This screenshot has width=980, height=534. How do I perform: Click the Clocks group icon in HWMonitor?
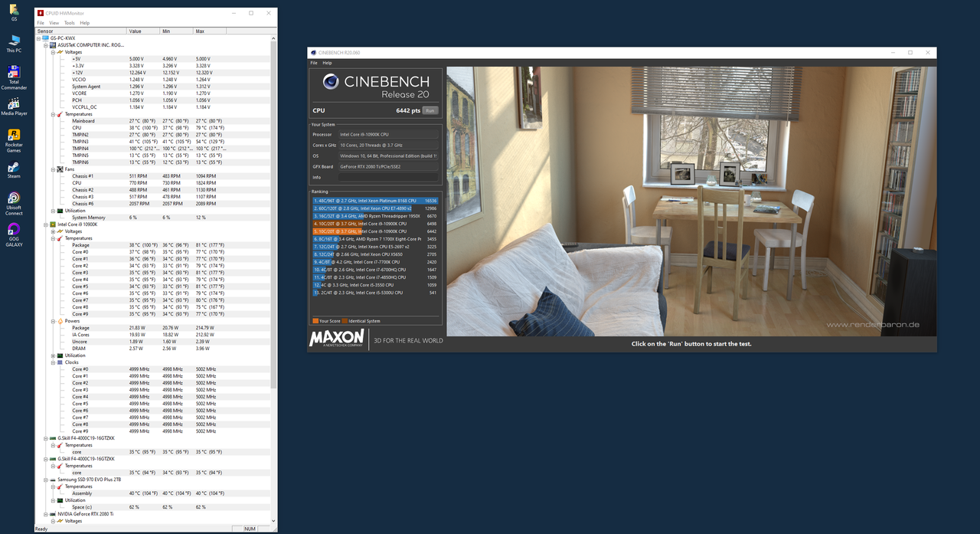tap(60, 362)
